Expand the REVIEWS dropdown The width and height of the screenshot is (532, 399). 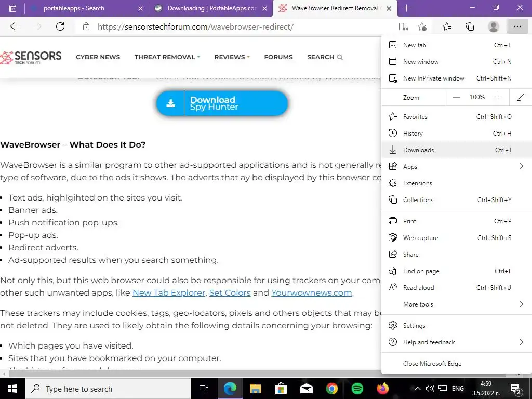click(x=232, y=57)
